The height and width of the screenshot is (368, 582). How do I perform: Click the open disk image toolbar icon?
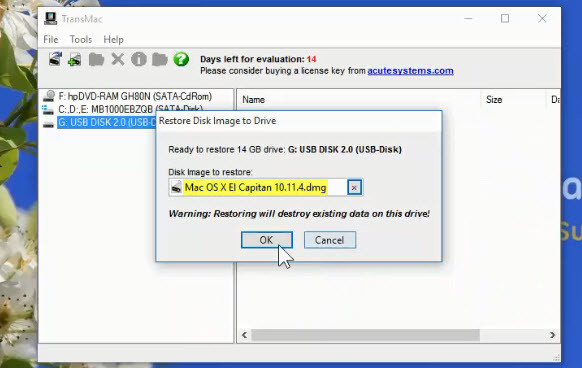(x=55, y=59)
